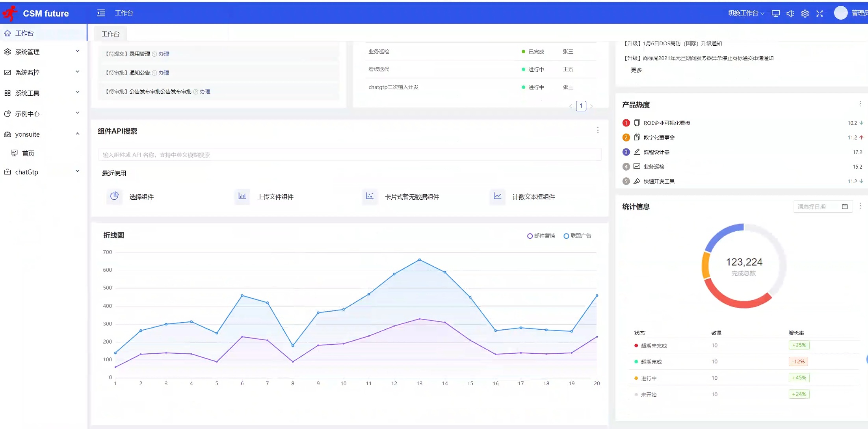Image resolution: width=868 pixels, height=429 pixels.
Task: Collapse the sidebar with the menu fold icon
Action: point(101,13)
